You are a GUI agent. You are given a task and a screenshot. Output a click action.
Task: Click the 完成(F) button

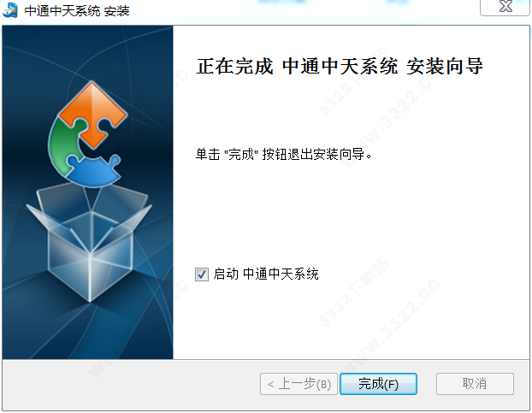pos(378,384)
